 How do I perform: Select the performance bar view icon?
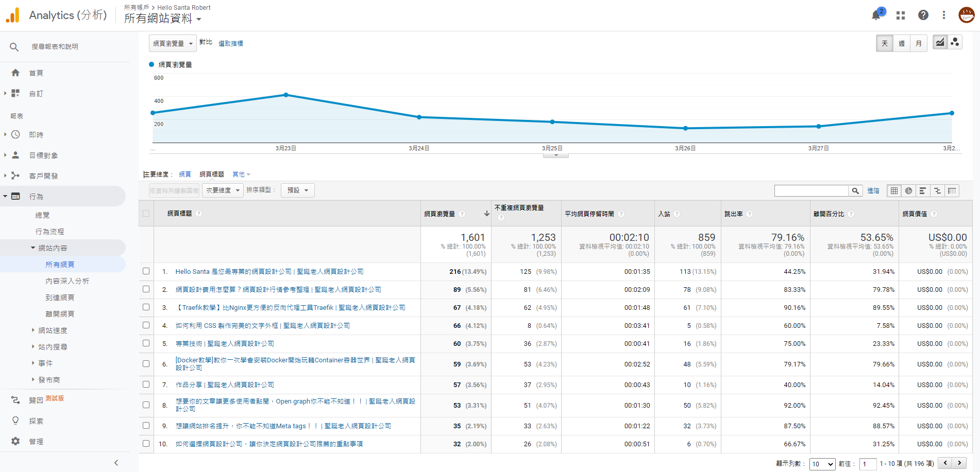pos(923,191)
